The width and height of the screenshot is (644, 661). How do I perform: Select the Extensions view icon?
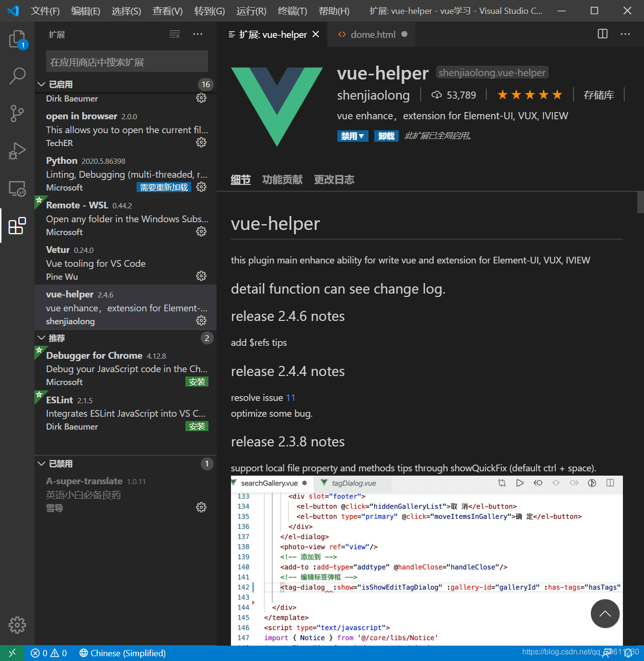(x=17, y=226)
